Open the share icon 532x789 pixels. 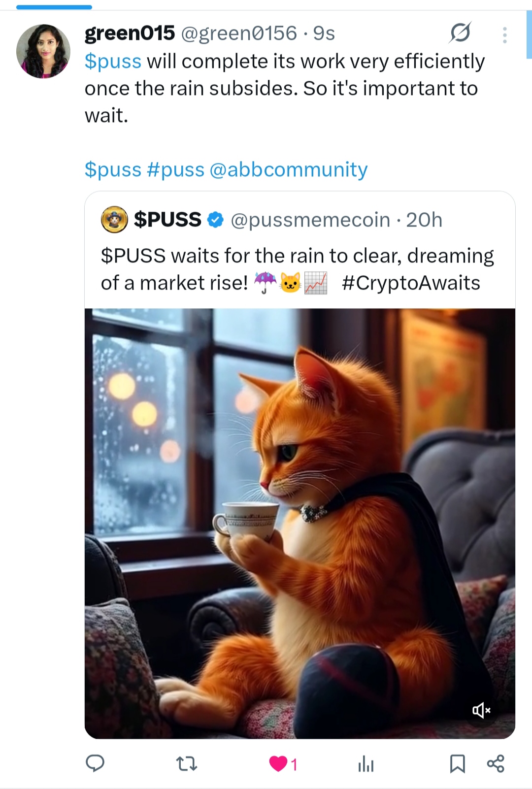tap(496, 764)
